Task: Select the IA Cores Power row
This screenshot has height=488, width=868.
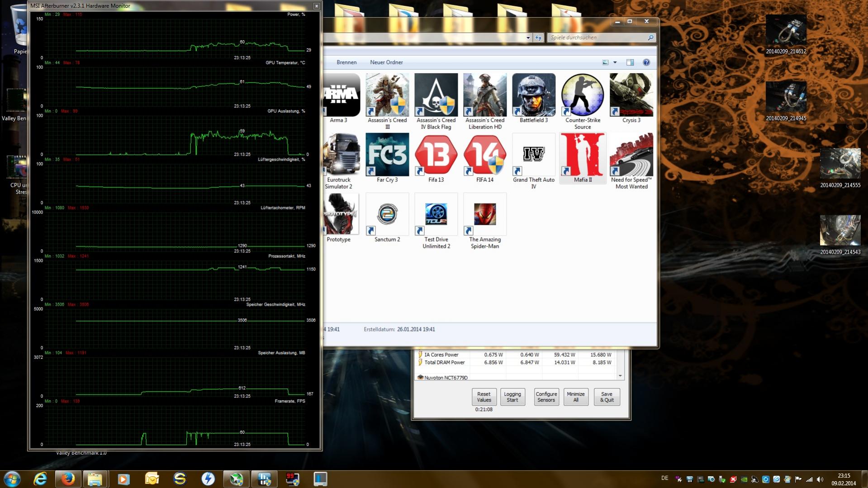Action: pyautogui.click(x=516, y=355)
